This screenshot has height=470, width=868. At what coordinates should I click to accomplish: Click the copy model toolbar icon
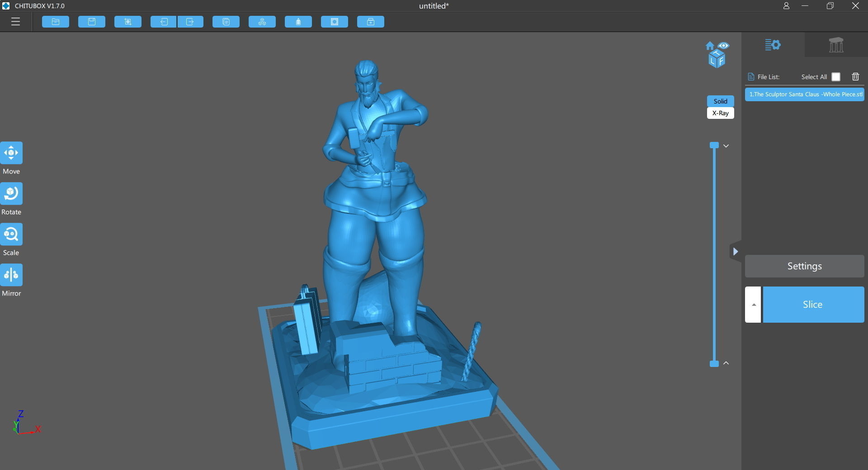pos(226,22)
